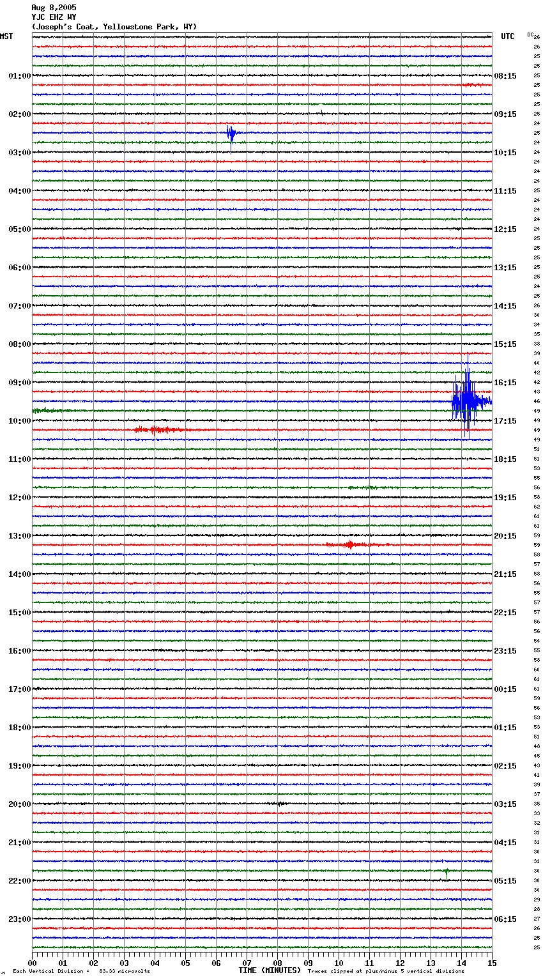Select the 04:00 MST time label
Screen dimensions: 543x980
pos(20,191)
